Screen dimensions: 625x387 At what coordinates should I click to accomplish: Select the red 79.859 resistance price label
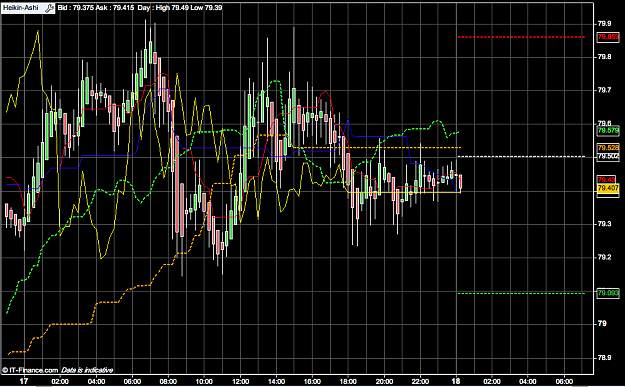608,37
